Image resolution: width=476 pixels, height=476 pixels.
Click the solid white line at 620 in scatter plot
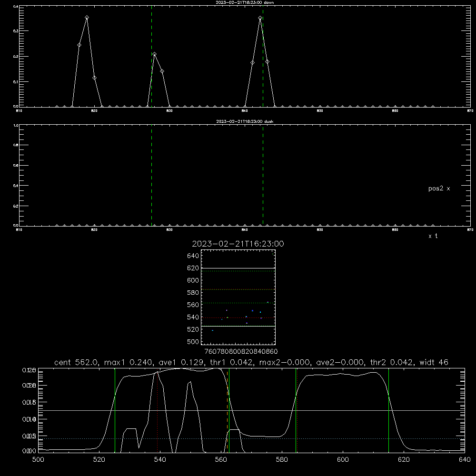[x=238, y=268]
